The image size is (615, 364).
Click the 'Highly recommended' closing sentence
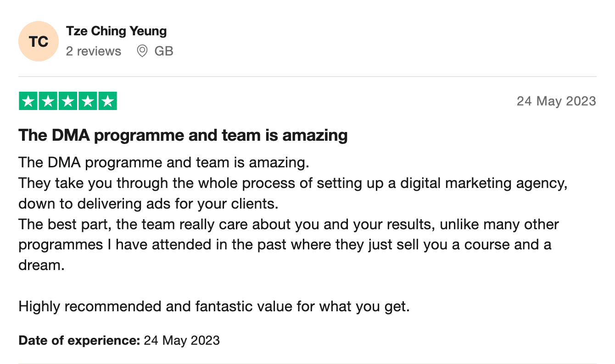point(214,306)
